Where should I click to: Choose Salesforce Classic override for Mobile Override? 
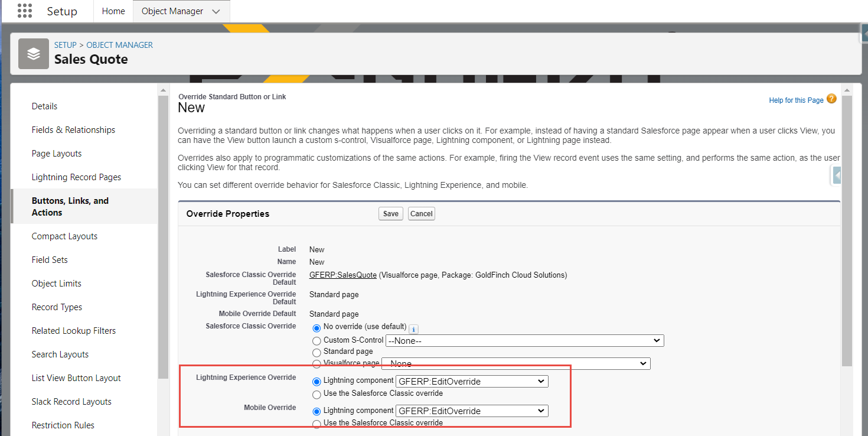point(316,424)
